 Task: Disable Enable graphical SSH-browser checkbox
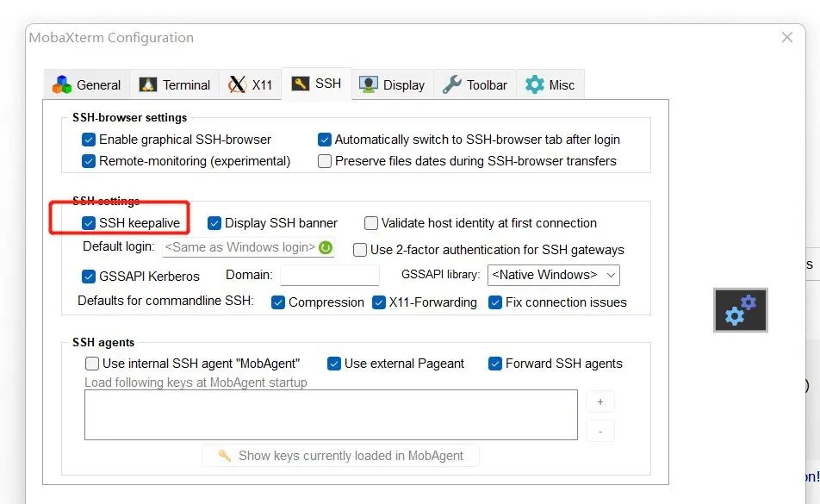[89, 140]
